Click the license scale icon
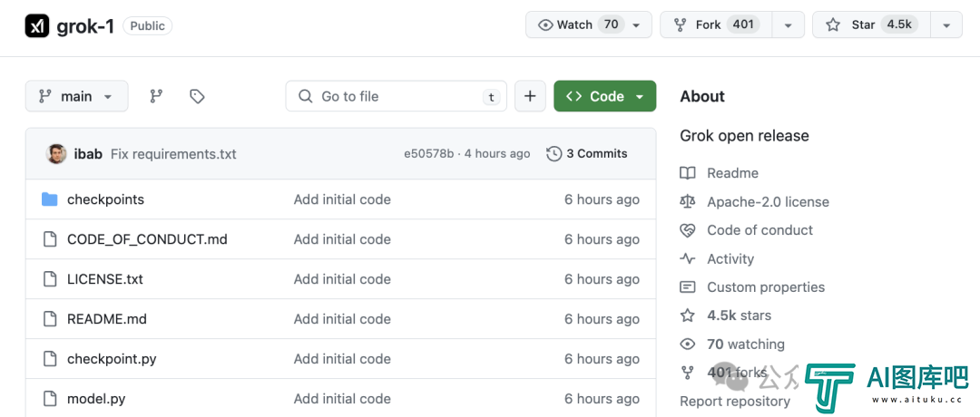980x417 pixels. (688, 201)
